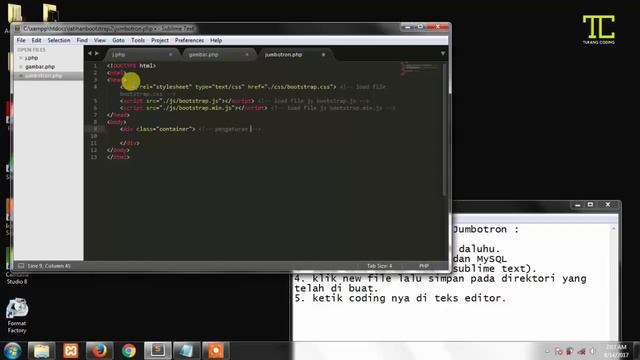640x360 pixels.
Task: Close the gambar.php tab
Action: tap(247, 54)
